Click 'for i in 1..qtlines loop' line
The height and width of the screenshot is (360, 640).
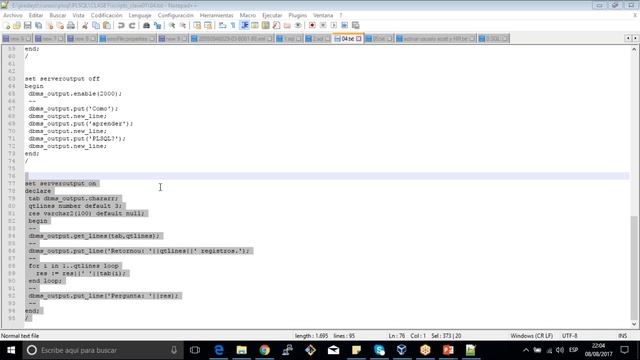tap(73, 266)
